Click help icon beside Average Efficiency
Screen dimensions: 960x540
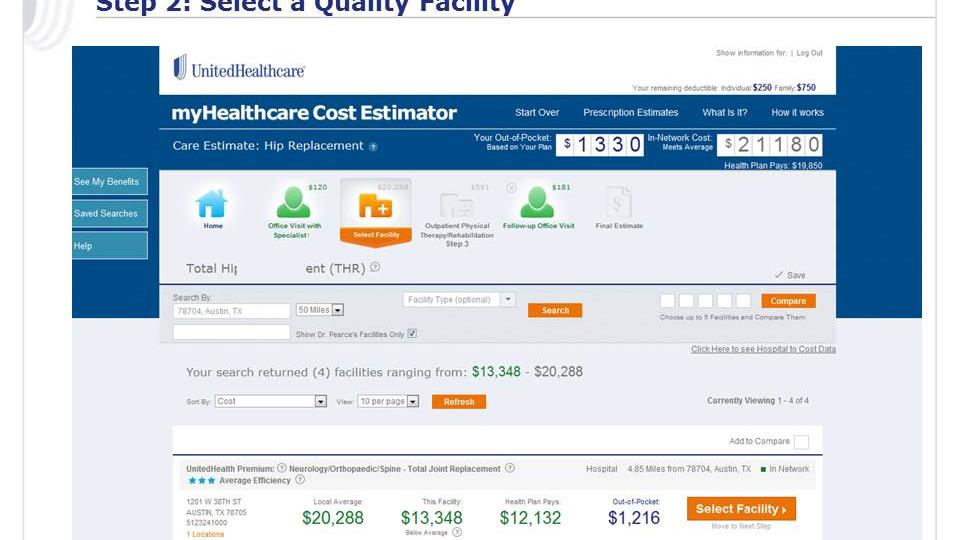click(300, 479)
